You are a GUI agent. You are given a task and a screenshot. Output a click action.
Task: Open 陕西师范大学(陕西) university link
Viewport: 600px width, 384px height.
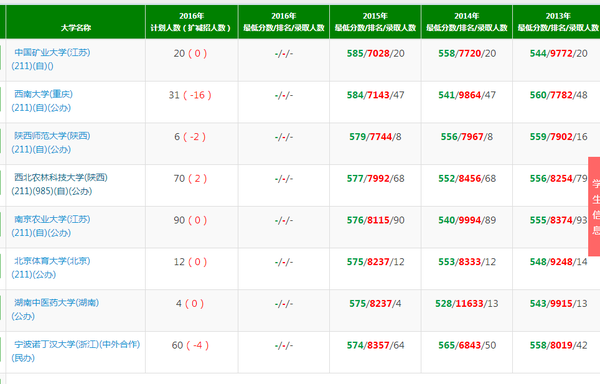(x=52, y=136)
